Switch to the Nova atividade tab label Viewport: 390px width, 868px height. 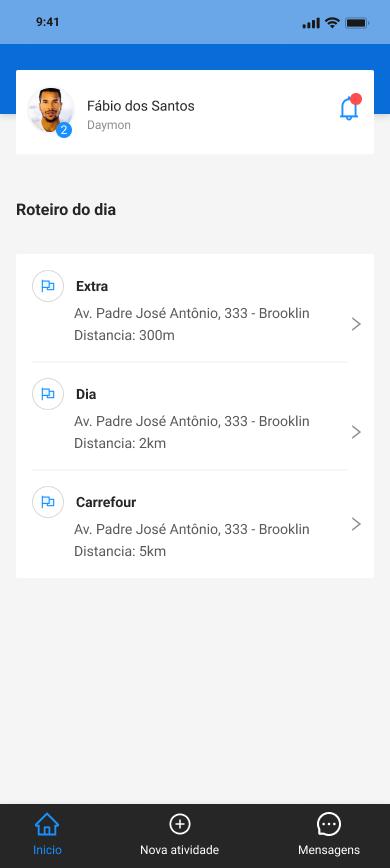[x=179, y=850]
